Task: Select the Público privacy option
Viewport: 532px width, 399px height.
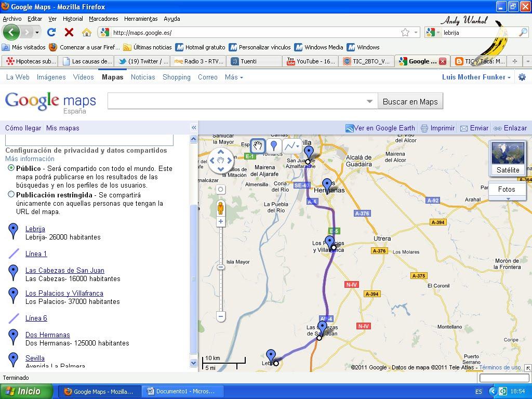Action: (x=11, y=168)
